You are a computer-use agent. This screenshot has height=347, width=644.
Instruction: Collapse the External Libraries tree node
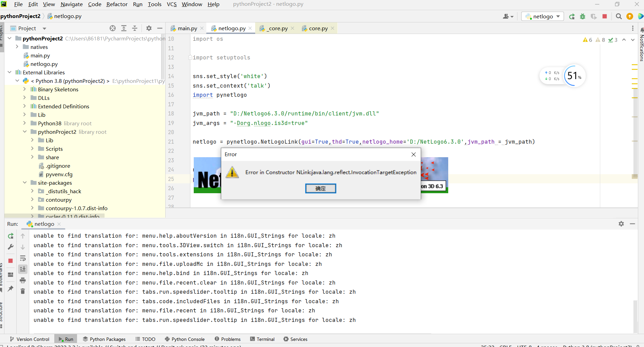tap(9, 72)
